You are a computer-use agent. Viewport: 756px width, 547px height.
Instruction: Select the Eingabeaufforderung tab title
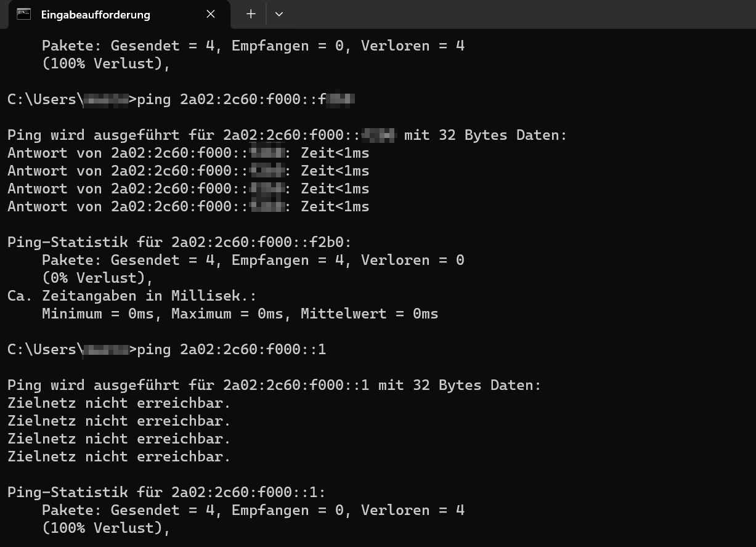[96, 14]
